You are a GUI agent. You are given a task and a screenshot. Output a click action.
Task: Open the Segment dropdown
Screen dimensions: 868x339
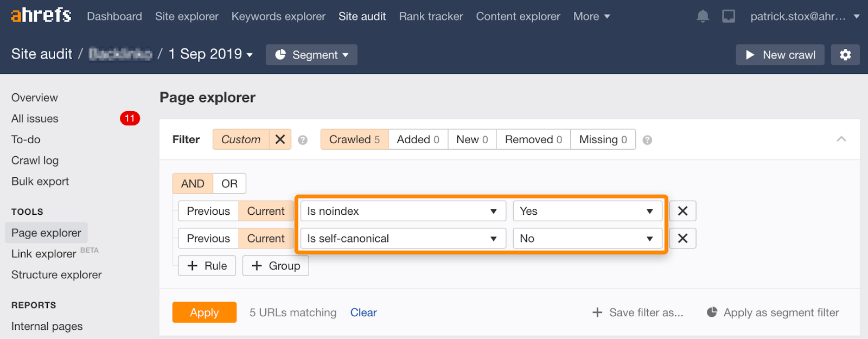[311, 55]
